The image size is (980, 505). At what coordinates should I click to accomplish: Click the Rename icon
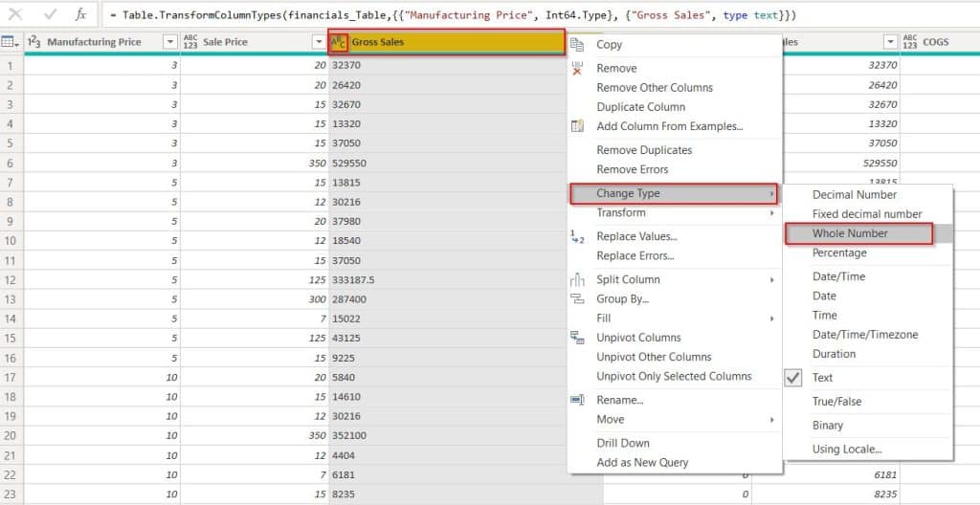click(x=577, y=400)
